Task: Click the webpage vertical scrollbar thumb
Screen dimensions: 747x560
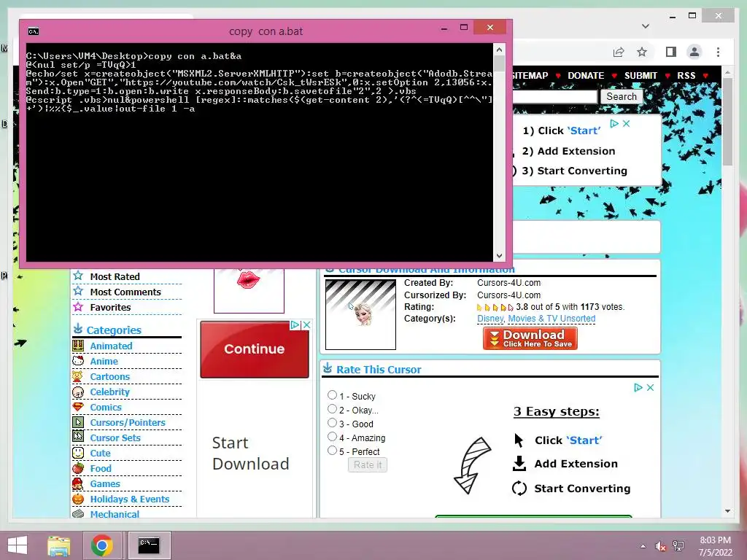Action: point(727,121)
